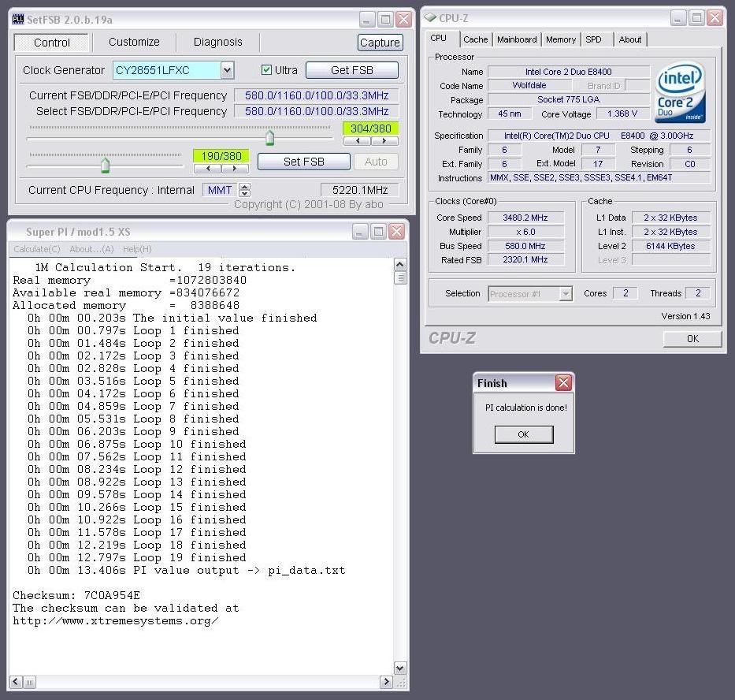Increase 190/380 value with right arrow
The height and width of the screenshot is (700, 735).
point(235,168)
